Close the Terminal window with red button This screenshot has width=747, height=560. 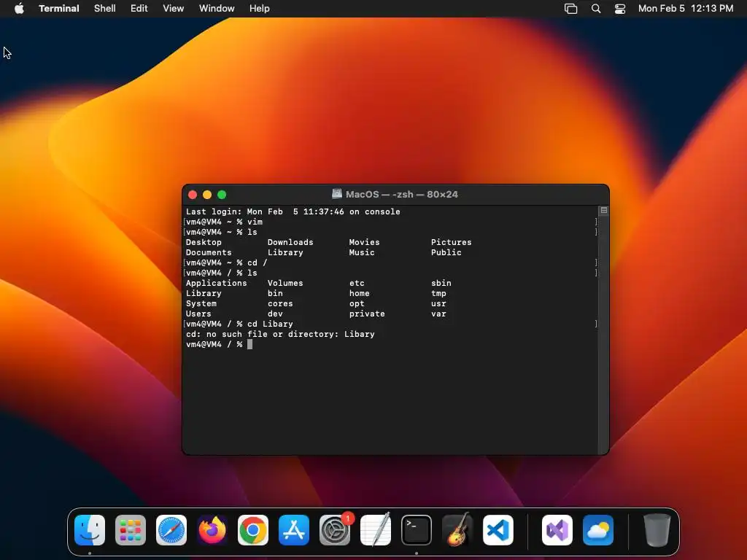pyautogui.click(x=193, y=194)
